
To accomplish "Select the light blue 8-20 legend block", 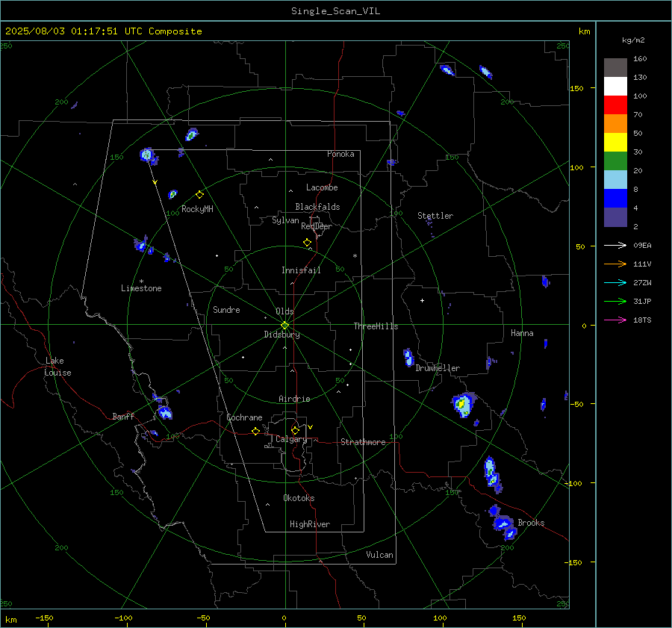I will [x=615, y=180].
